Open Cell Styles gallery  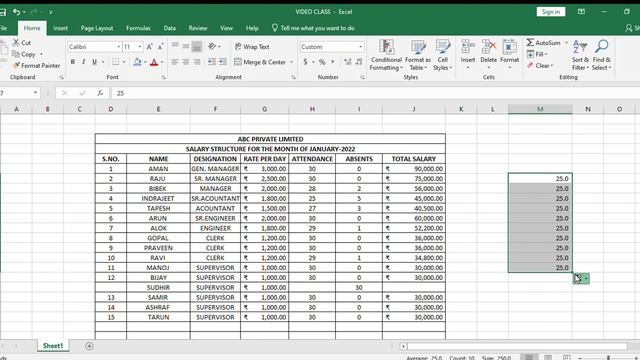tap(442, 55)
